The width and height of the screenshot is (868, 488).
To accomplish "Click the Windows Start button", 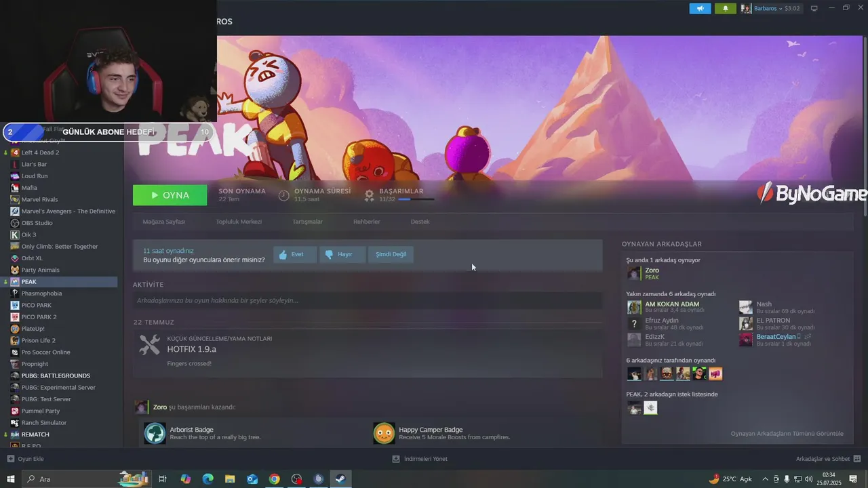I will point(10,479).
